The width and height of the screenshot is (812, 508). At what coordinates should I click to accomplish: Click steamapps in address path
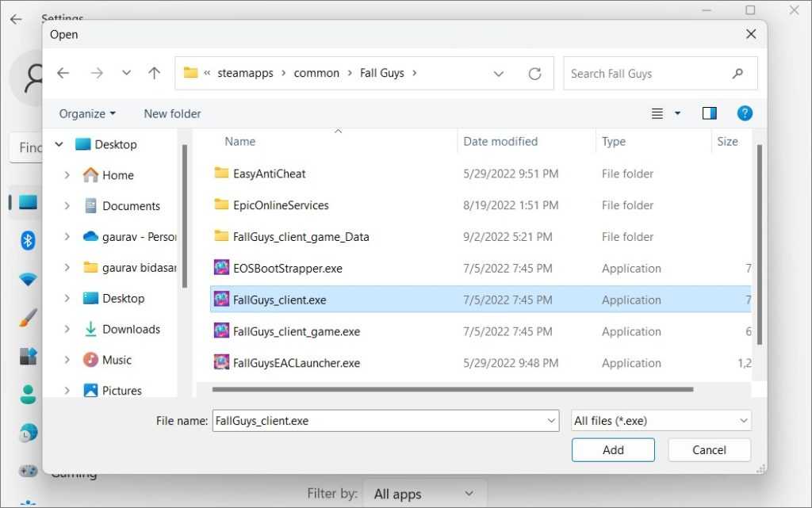tap(245, 73)
